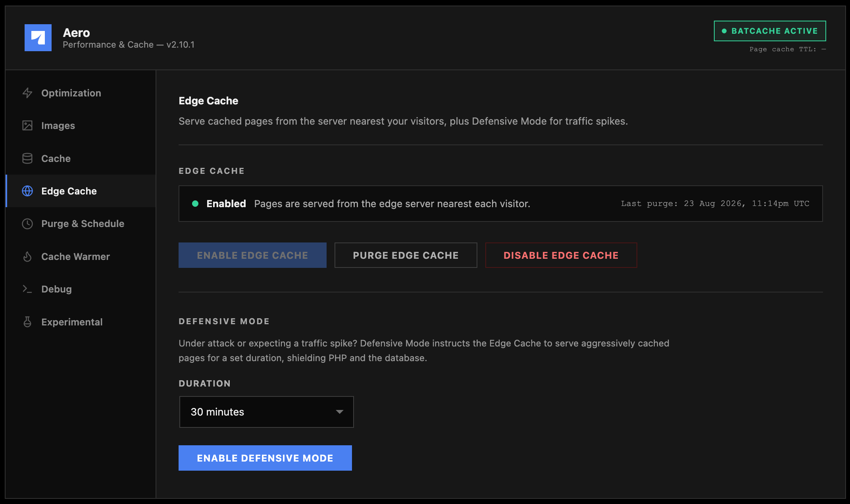Select Edge Cache in the sidebar
This screenshot has height=504, width=850.
coord(81,191)
